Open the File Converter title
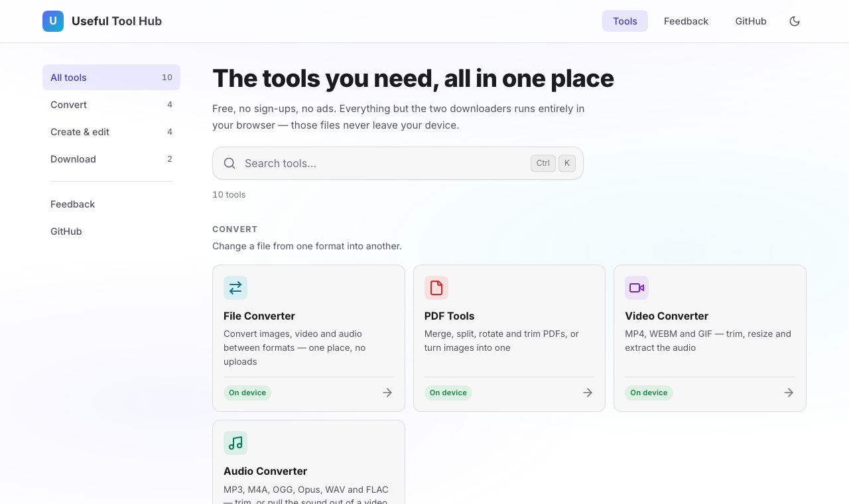The image size is (849, 504). tap(259, 316)
